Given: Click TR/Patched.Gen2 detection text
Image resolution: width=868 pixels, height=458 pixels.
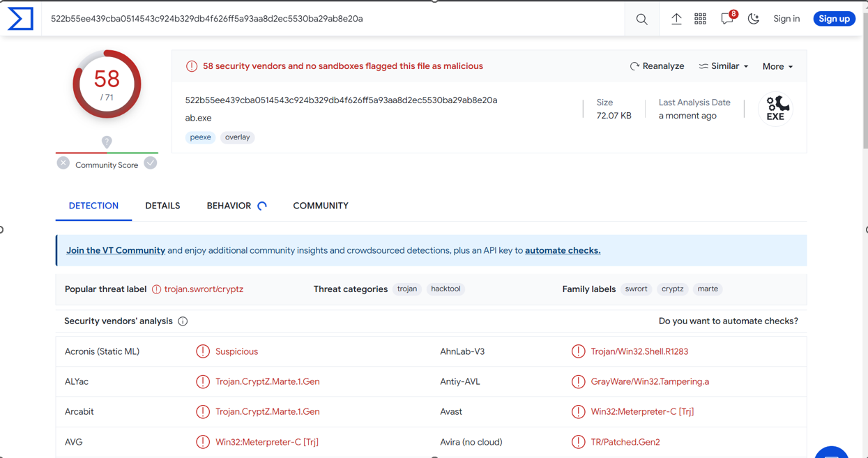Looking at the screenshot, I should 625,442.
